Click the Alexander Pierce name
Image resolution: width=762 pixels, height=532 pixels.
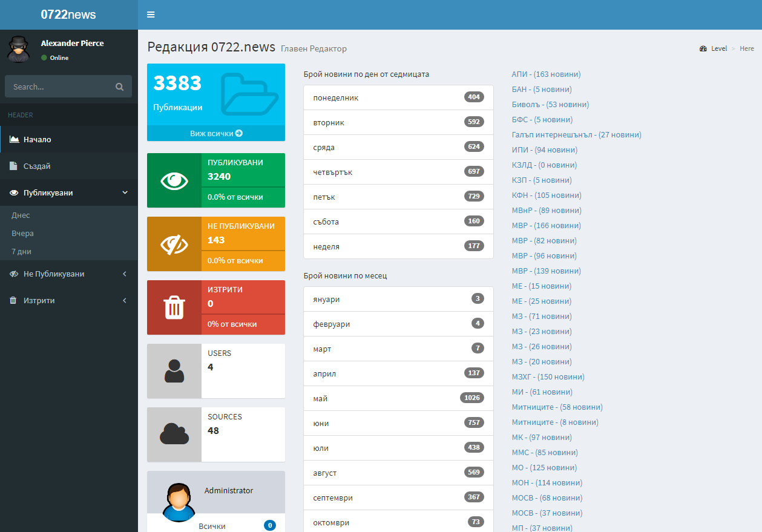pyautogui.click(x=72, y=43)
